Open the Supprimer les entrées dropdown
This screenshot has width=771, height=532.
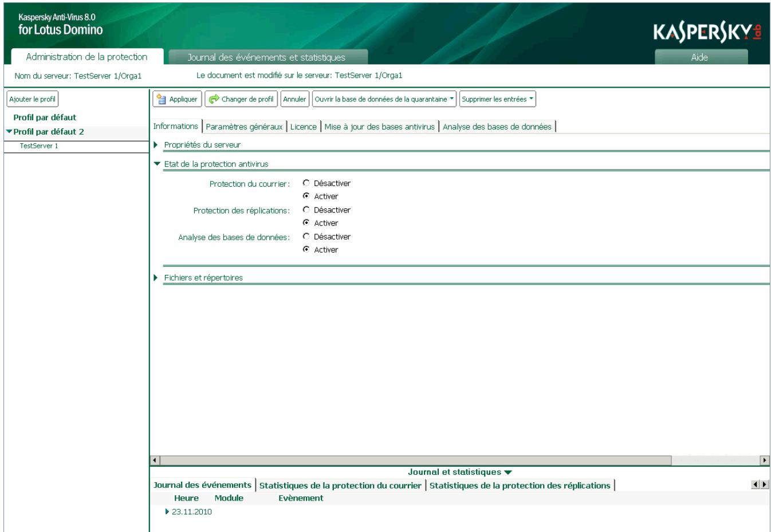click(498, 99)
